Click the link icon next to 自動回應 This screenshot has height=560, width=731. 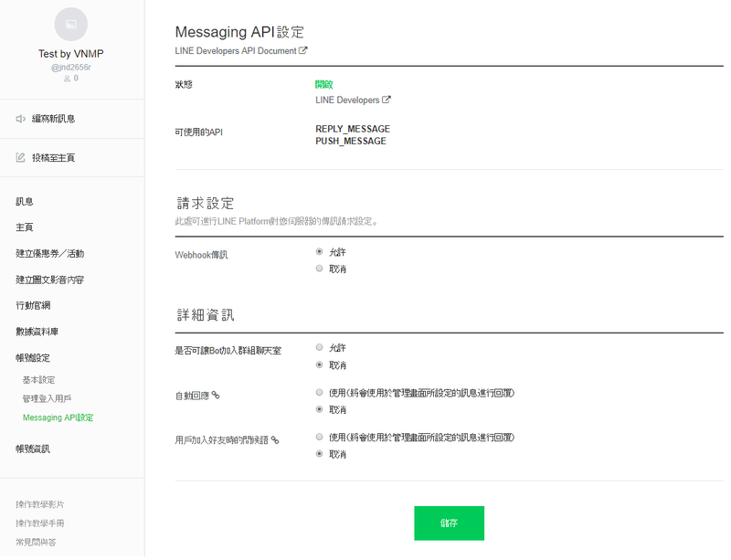point(216,396)
